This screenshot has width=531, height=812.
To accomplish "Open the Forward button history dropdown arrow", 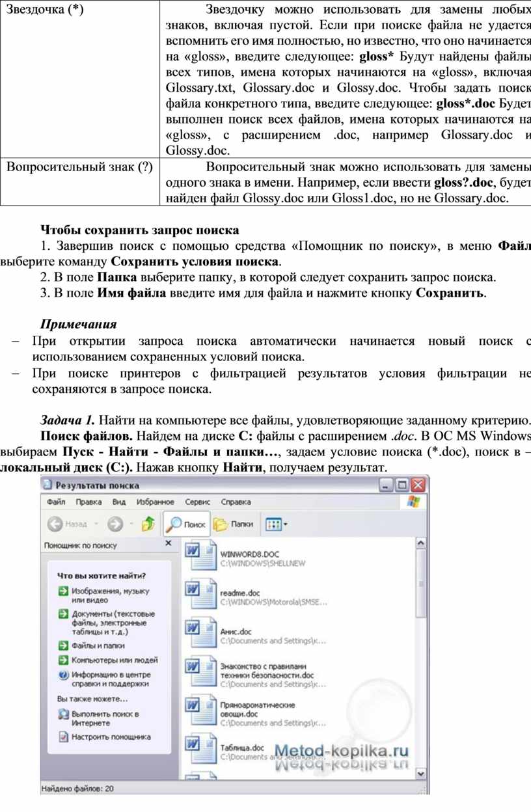I will pos(130,524).
